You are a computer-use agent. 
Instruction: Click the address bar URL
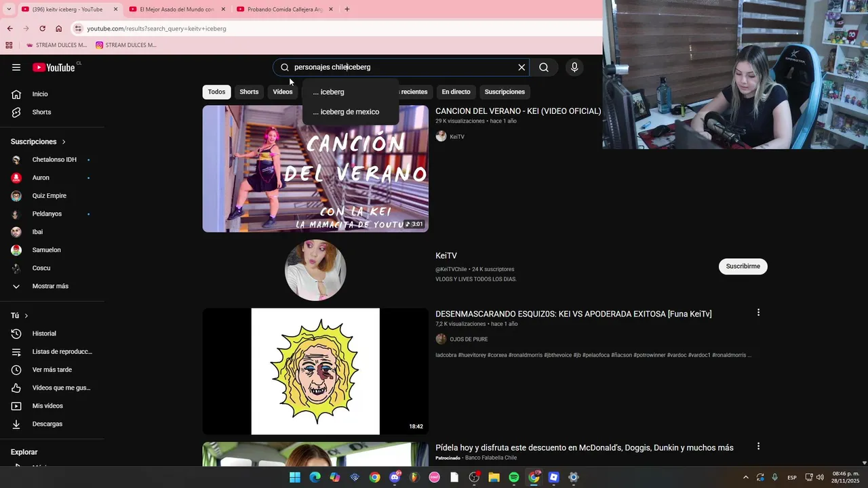[157, 28]
